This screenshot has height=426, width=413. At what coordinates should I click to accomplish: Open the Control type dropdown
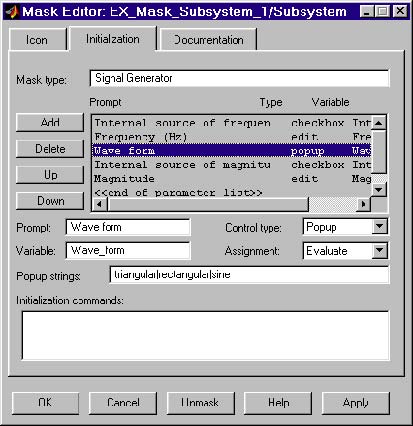point(345,227)
